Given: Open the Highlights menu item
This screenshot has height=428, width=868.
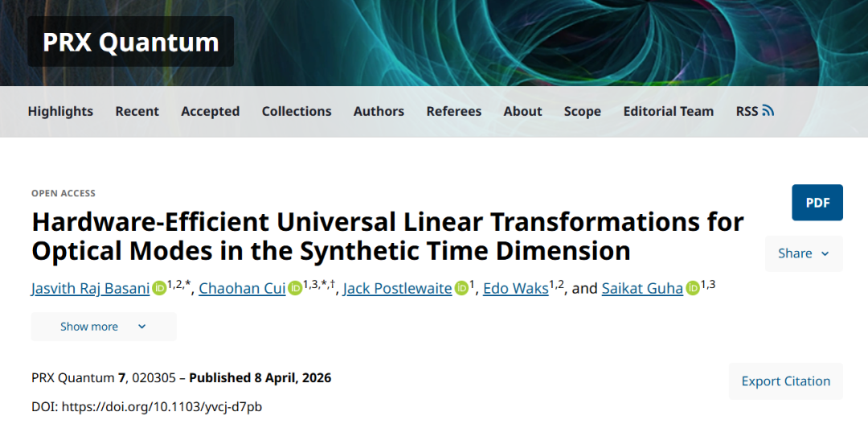Looking at the screenshot, I should pyautogui.click(x=60, y=111).
